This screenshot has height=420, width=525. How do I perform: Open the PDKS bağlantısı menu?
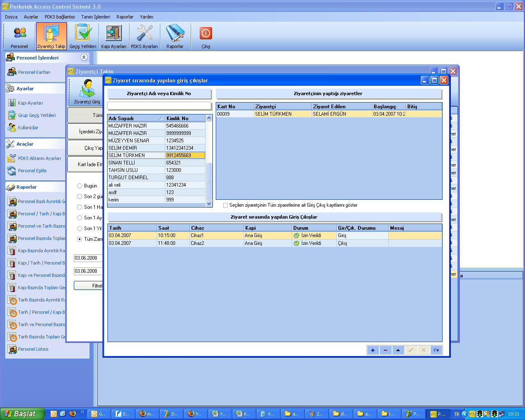pos(59,17)
